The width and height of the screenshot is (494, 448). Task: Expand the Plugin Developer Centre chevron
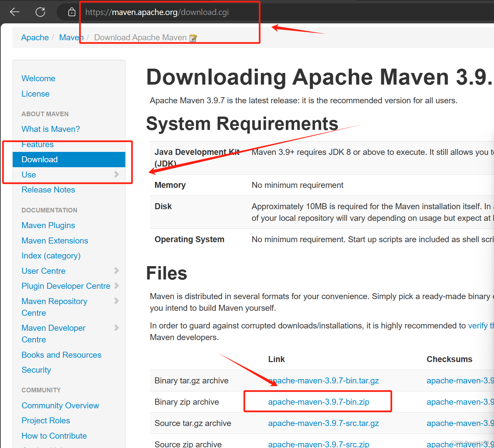(x=116, y=285)
